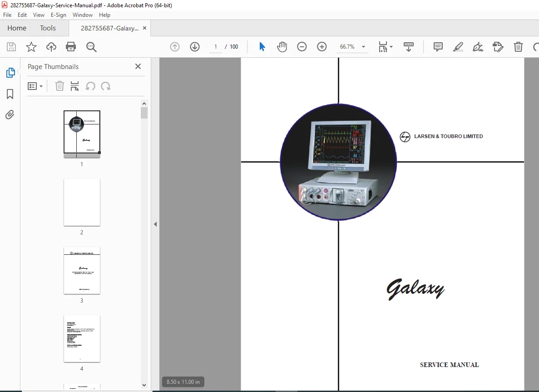This screenshot has height=392, width=539.
Task: Choose the Selection arrow tool
Action: click(262, 47)
